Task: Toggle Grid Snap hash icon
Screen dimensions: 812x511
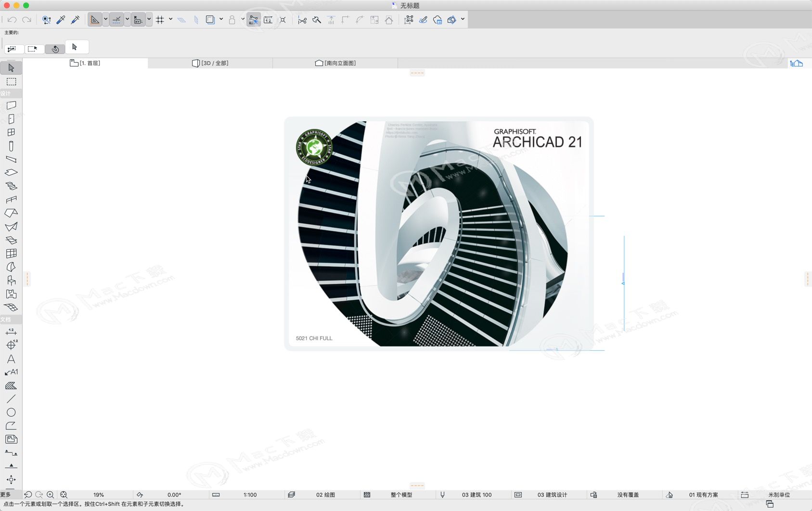Action: pyautogui.click(x=160, y=20)
